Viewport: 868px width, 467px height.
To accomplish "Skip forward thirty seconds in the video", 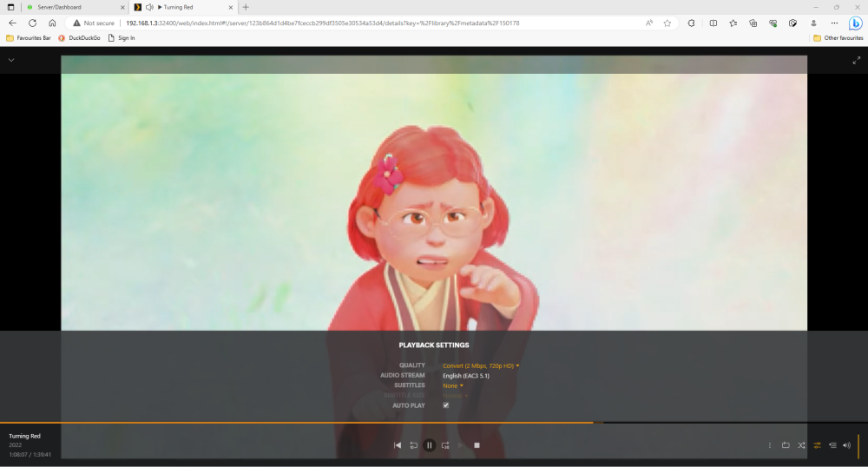I will point(445,445).
